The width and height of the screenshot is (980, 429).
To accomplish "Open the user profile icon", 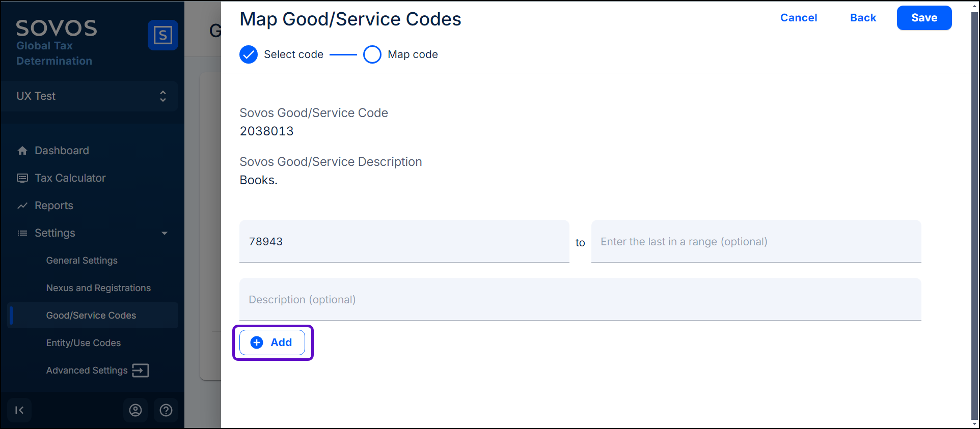I will tap(135, 410).
